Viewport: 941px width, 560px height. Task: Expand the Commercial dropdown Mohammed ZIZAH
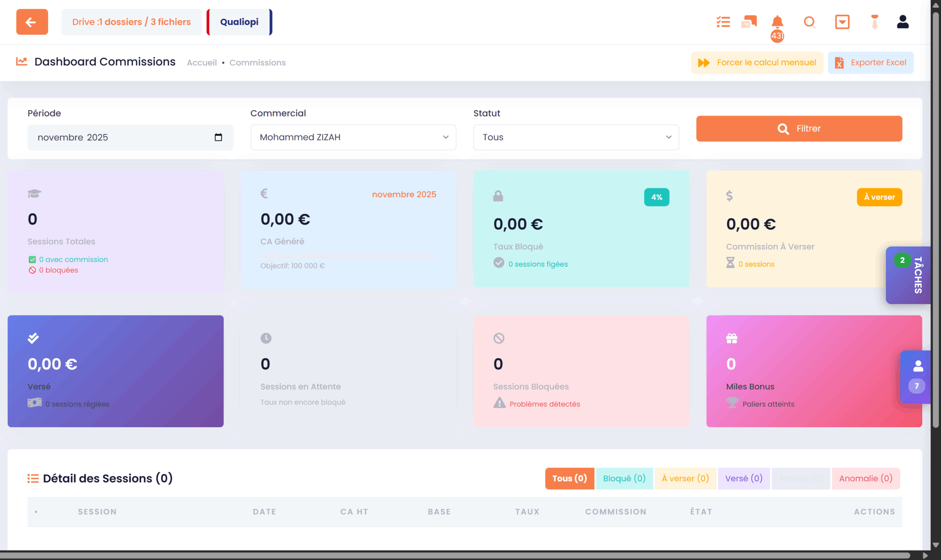tap(353, 137)
